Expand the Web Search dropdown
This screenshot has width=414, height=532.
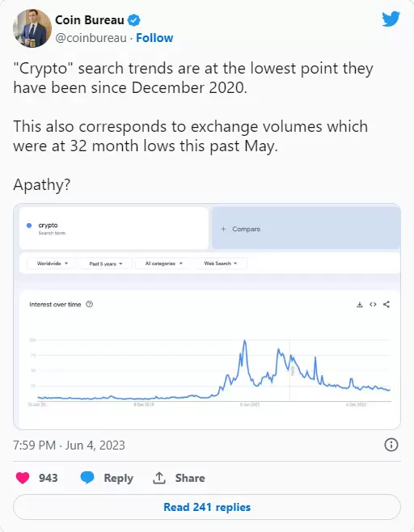(x=221, y=264)
